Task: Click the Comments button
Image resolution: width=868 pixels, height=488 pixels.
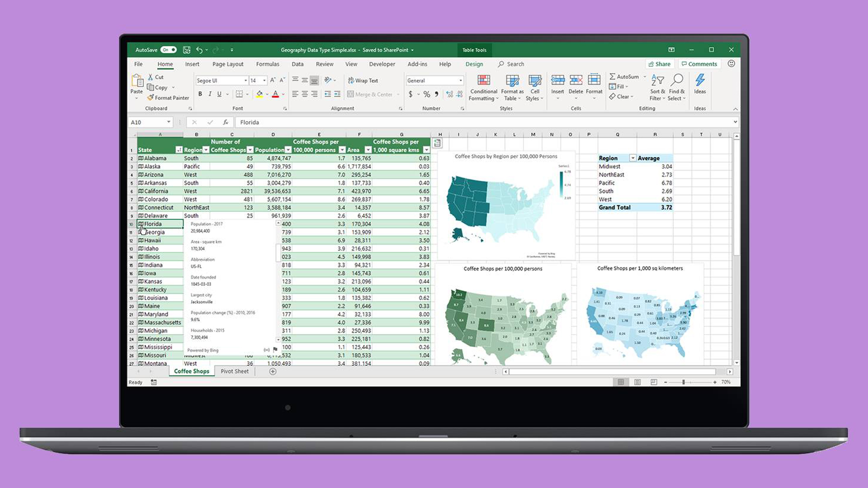Action: click(702, 63)
